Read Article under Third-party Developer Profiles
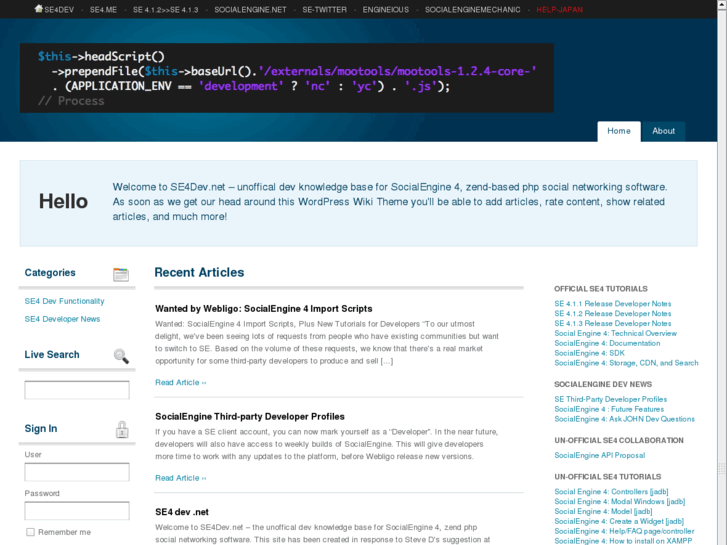727x545 pixels. point(181,478)
